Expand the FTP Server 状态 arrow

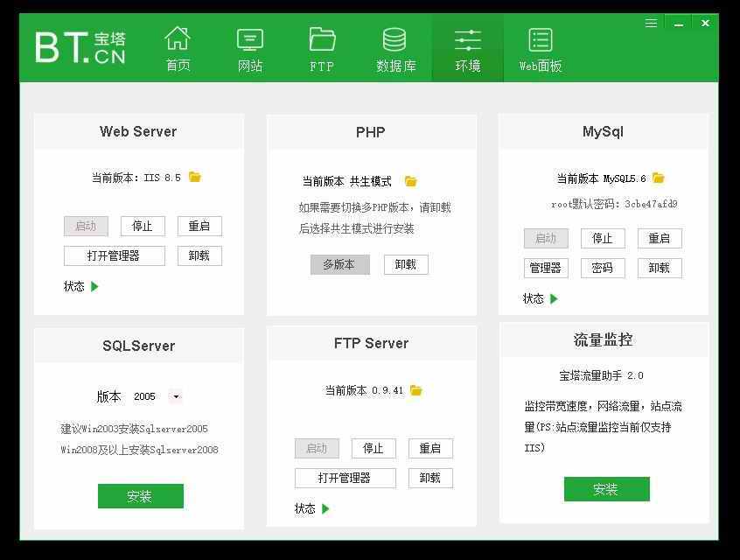(x=325, y=508)
